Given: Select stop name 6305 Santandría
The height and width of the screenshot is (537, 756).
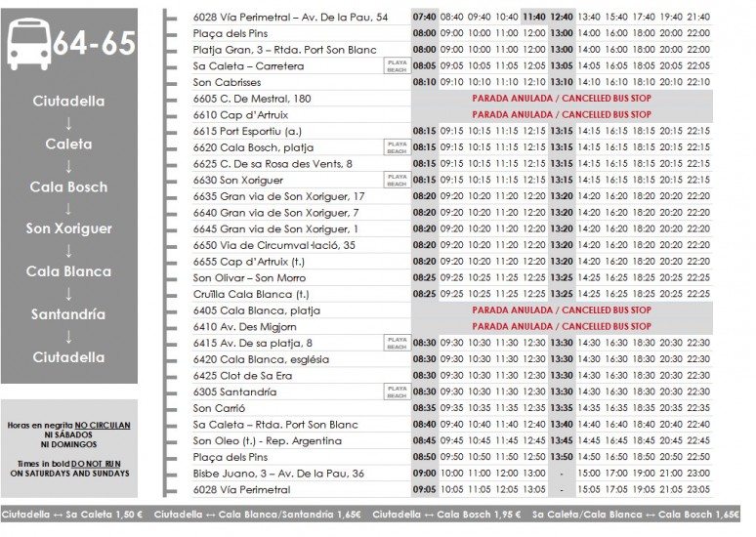Looking at the screenshot, I should 234,392.
